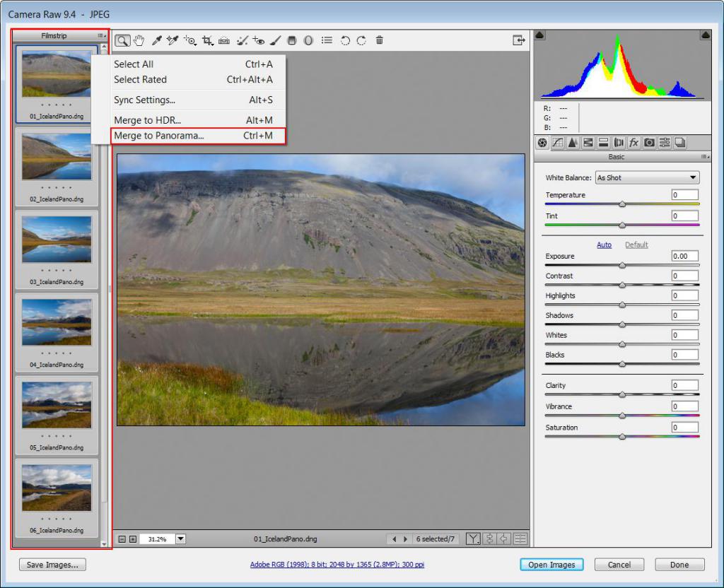Viewport: 724px width, 588px height.
Task: Toggle the shadow clipping warning
Action: click(539, 35)
